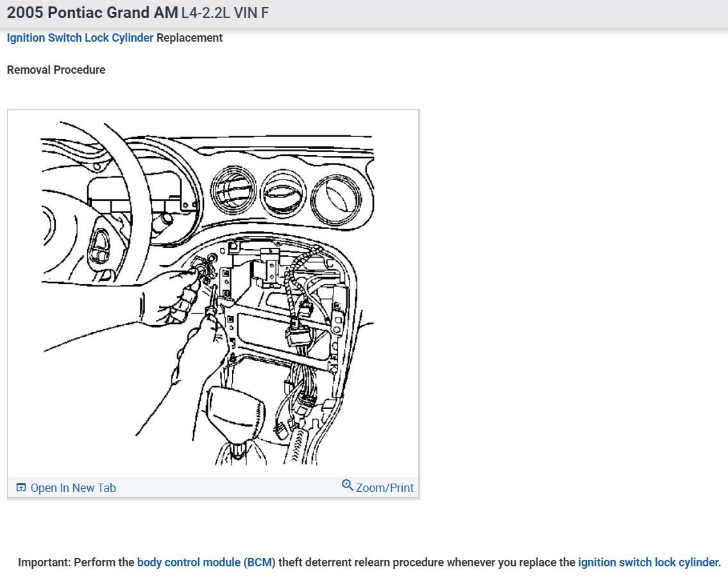The width and height of the screenshot is (728, 583).
Task: Select the Zoom/Print magnifier control
Action: (348, 487)
